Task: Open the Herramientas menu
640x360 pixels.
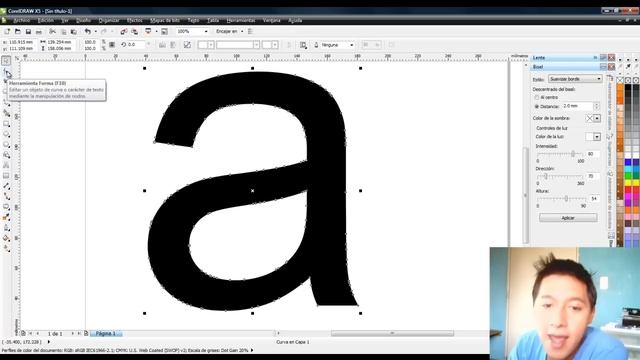Action: coord(241,20)
